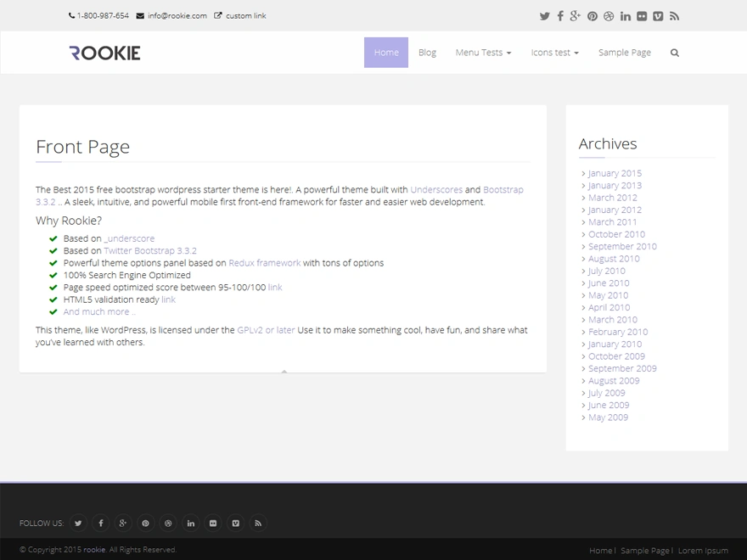Click the footer RSS circle icon
Viewport: 747px width, 560px height.
click(258, 524)
